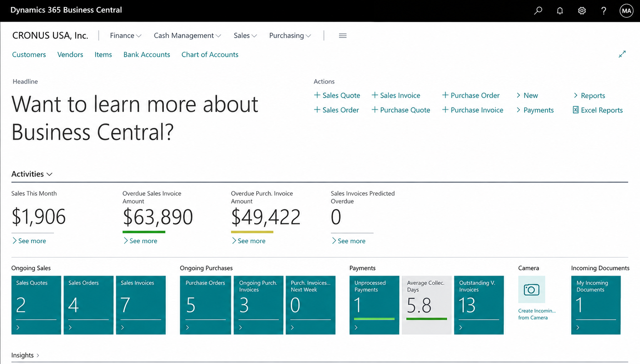Open Chart of Accounts
Screen dimensions: 640x364
tap(210, 55)
